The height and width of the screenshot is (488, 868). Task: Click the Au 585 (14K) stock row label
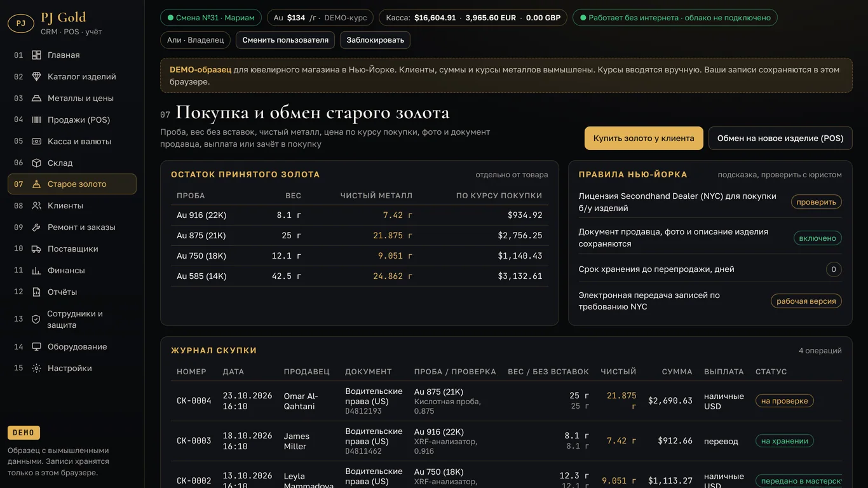point(201,276)
